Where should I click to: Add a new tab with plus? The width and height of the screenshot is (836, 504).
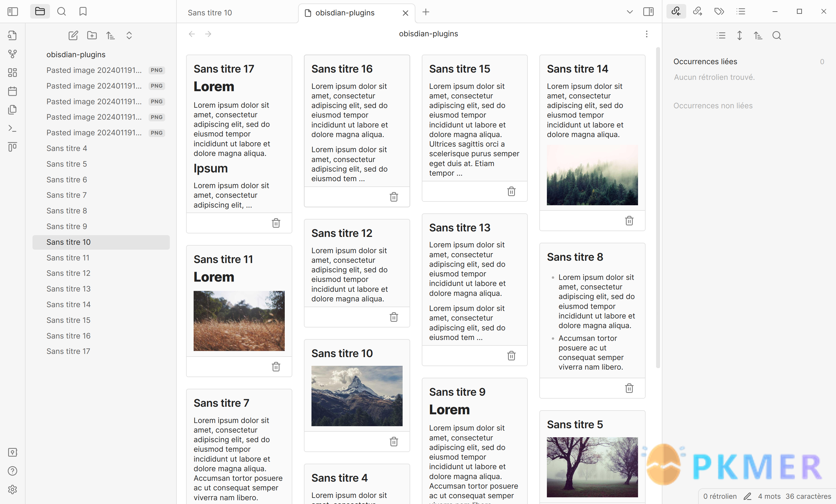426,12
